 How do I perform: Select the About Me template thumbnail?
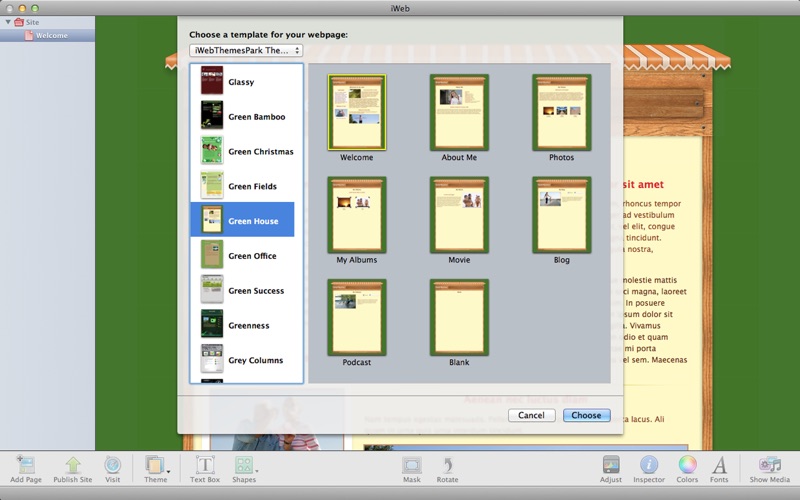[x=459, y=112]
